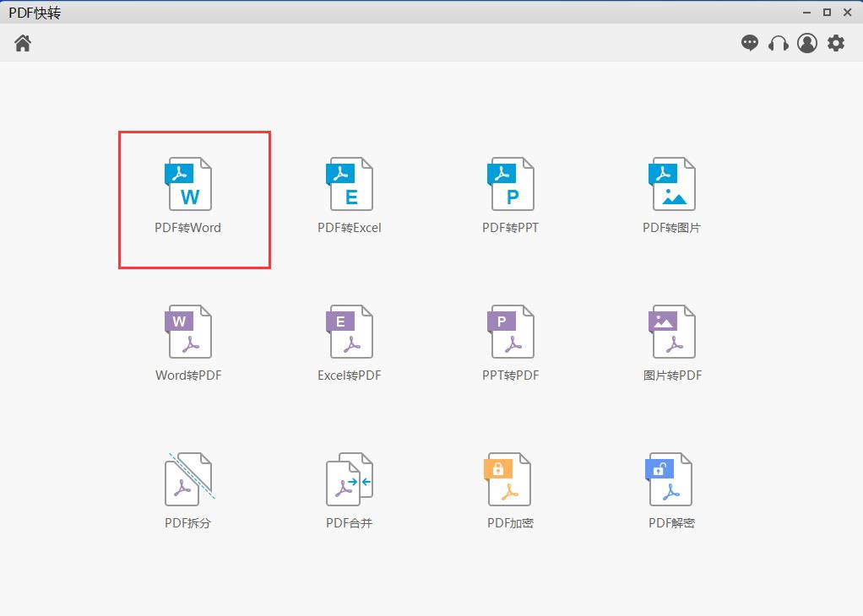Open the PDF转Word converter icon
The width and height of the screenshot is (863, 616).
pyautogui.click(x=188, y=184)
